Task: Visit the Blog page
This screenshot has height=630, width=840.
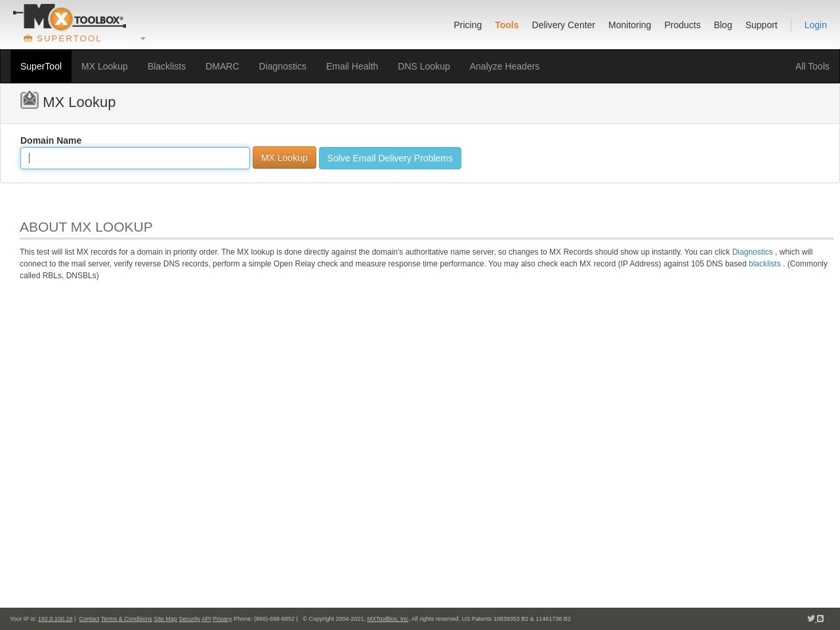Action: click(723, 25)
